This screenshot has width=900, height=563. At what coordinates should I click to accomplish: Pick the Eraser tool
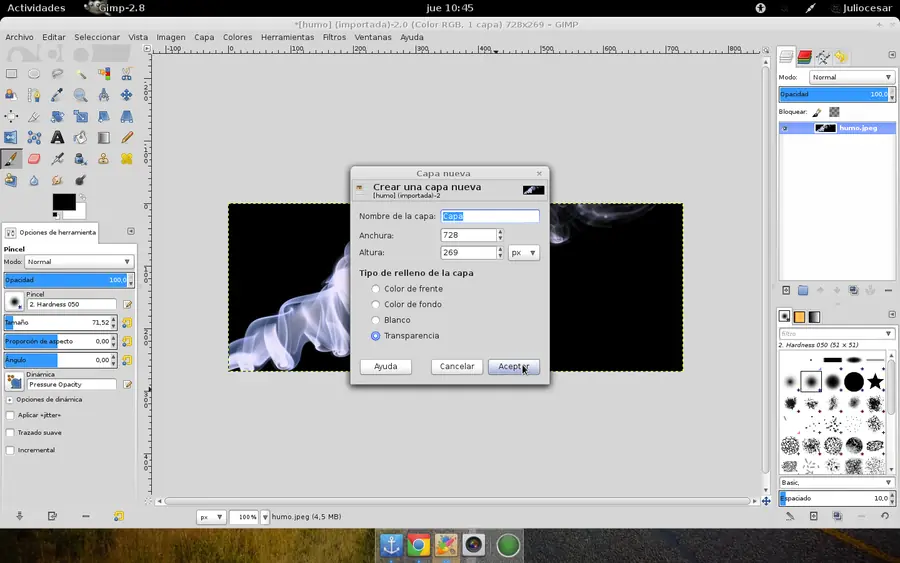34,159
